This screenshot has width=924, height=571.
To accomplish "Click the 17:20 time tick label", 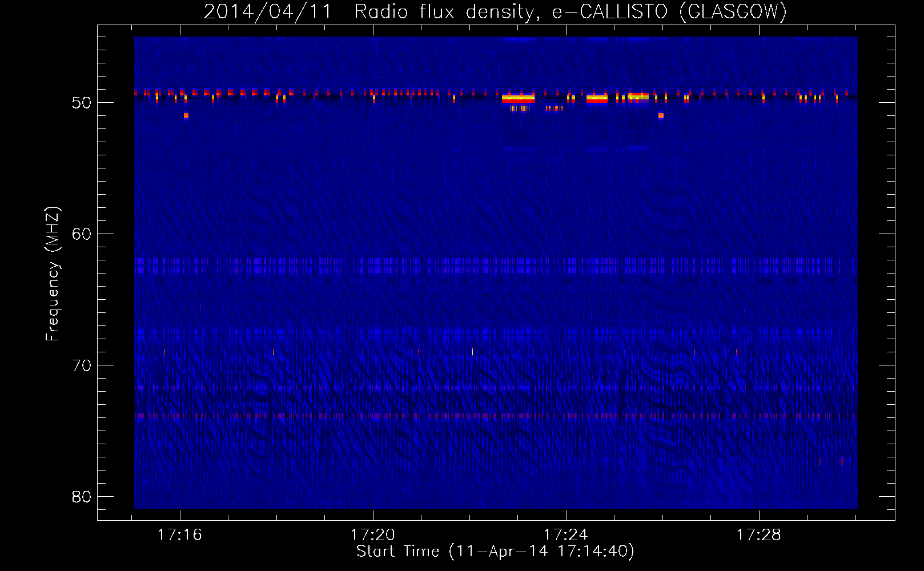I will (x=373, y=535).
